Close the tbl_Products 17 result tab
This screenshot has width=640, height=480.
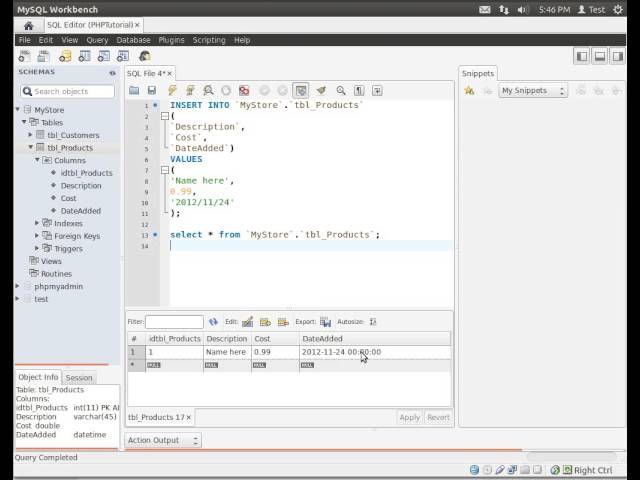click(189, 418)
